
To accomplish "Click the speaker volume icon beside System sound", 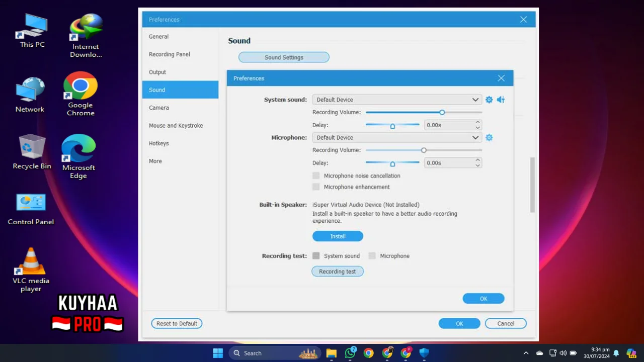I will tap(501, 100).
